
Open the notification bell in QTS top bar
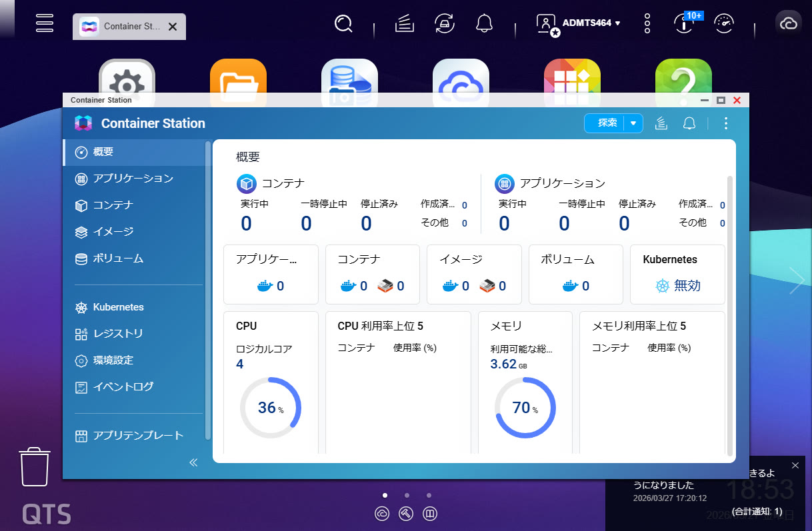(484, 24)
